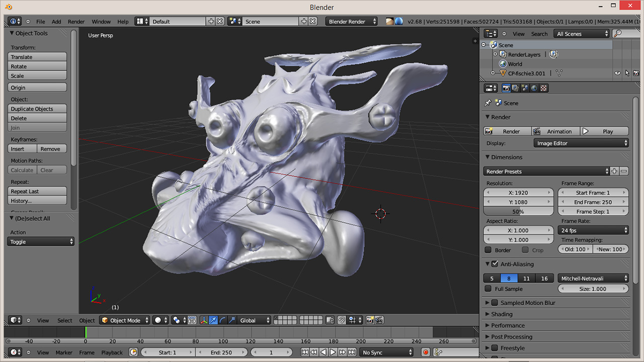This screenshot has height=362, width=644.
Task: Jump to the last frame in timeline
Action: [x=351, y=352]
